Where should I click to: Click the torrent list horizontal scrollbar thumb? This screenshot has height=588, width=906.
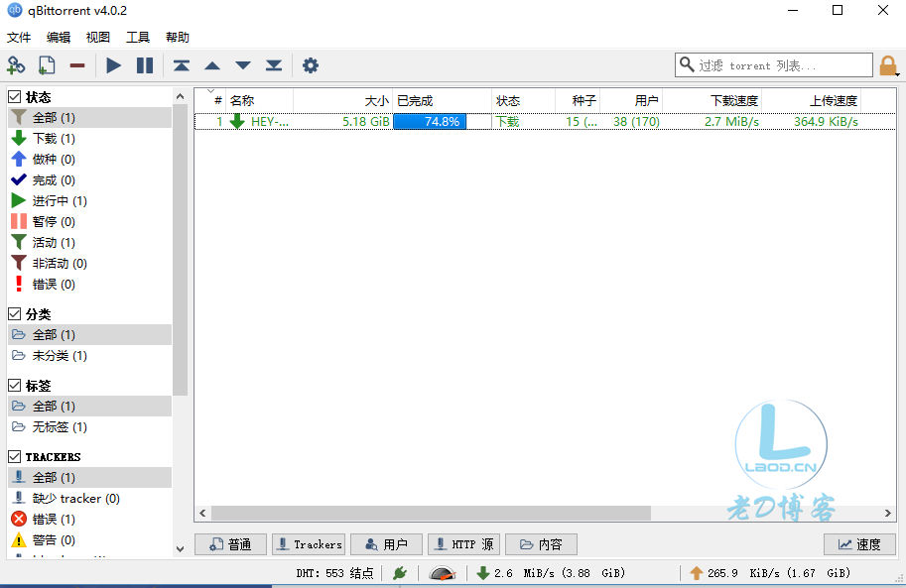click(x=431, y=513)
